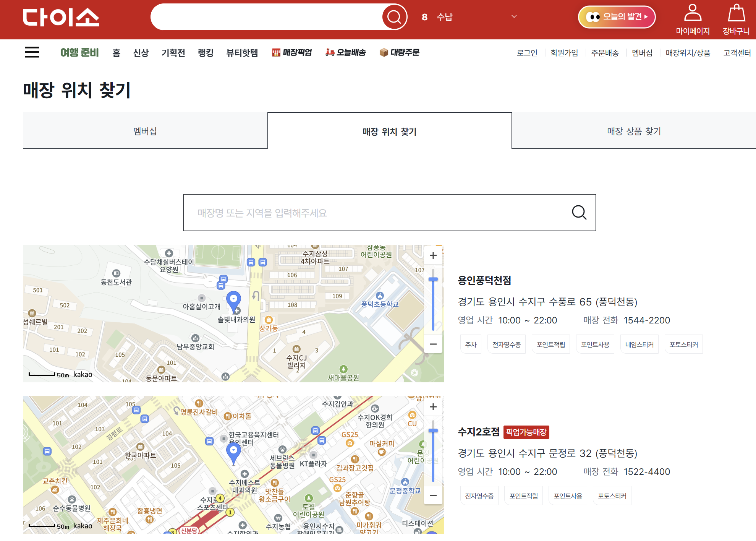This screenshot has width=756, height=541.
Task: Open the hamburger category menu
Action: coord(32,52)
